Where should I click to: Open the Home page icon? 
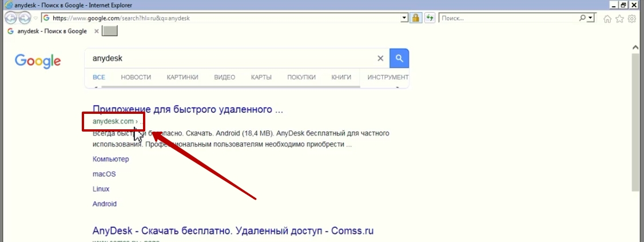click(607, 18)
